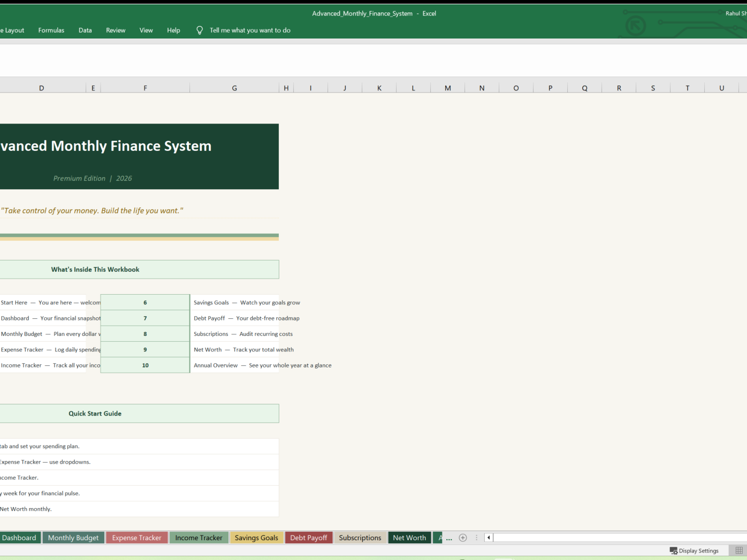Screen dimensions: 747x560
Task: Click Premium Edition | 2026 subtitle
Action: [93, 179]
